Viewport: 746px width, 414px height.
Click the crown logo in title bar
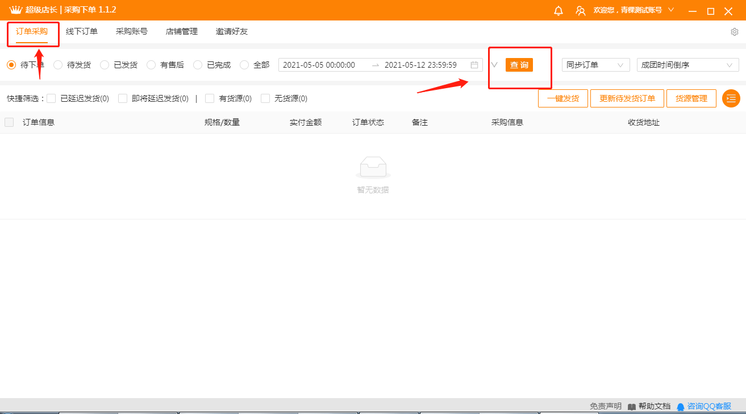click(15, 10)
